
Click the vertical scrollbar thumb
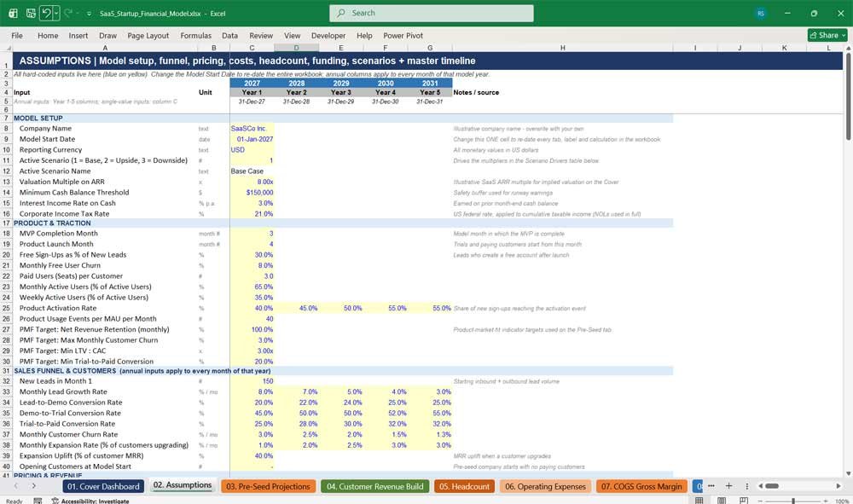848,96
